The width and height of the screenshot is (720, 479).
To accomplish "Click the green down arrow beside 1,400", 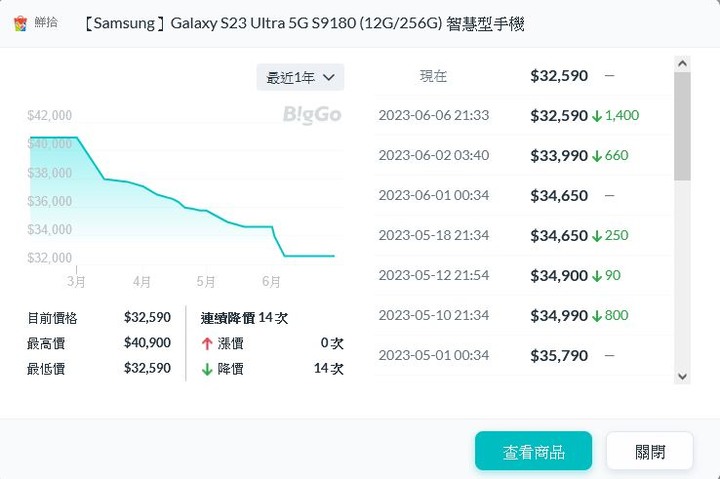I will (x=597, y=116).
